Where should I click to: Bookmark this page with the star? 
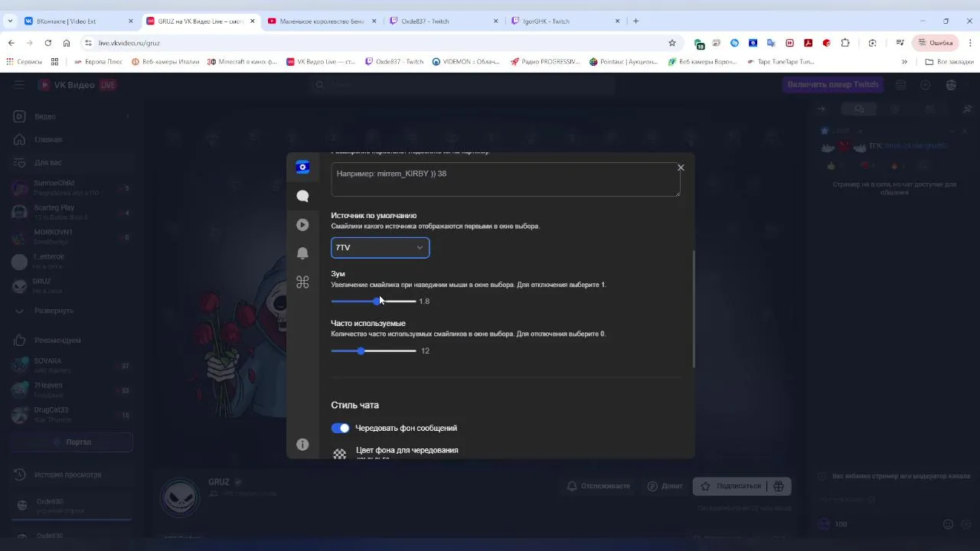(672, 43)
